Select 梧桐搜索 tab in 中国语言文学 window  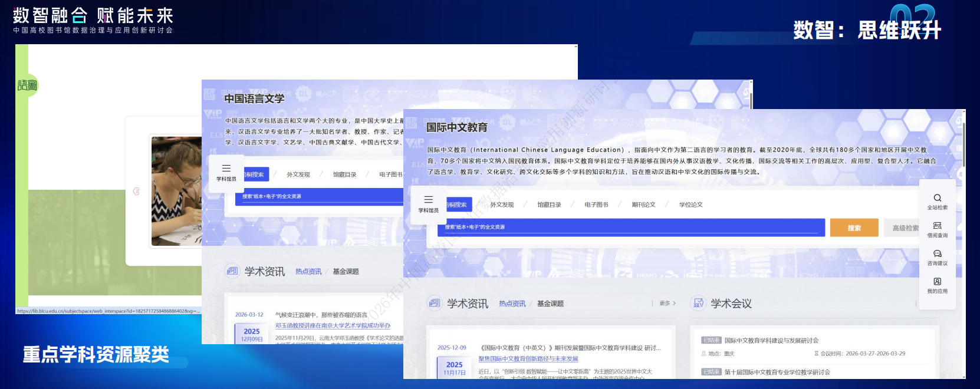click(255, 174)
